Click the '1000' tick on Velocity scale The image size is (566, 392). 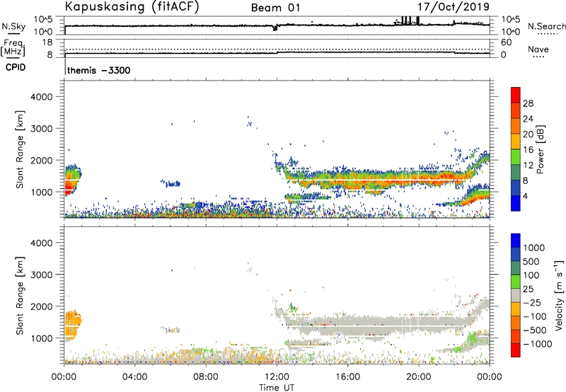[534, 248]
